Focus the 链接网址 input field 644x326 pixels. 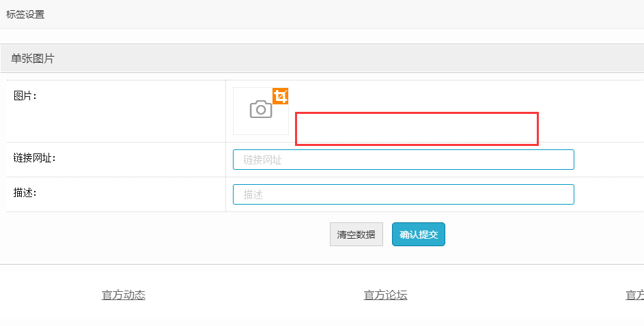pyautogui.click(x=403, y=160)
